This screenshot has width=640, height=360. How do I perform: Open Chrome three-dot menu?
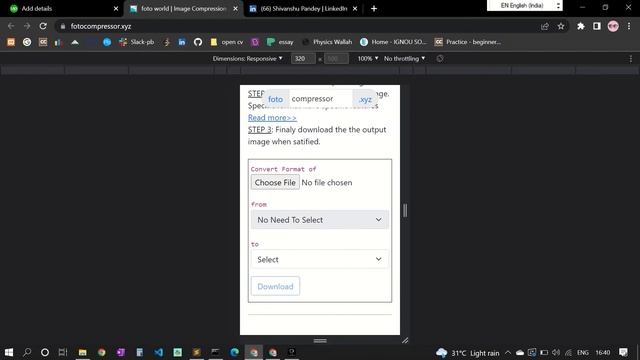629,26
